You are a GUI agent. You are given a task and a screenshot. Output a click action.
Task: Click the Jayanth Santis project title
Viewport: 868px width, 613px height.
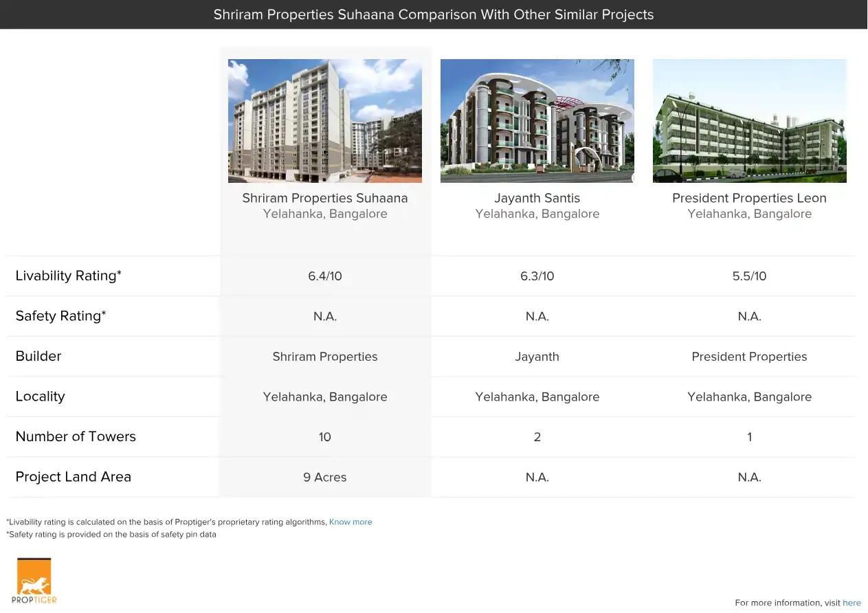tap(537, 198)
